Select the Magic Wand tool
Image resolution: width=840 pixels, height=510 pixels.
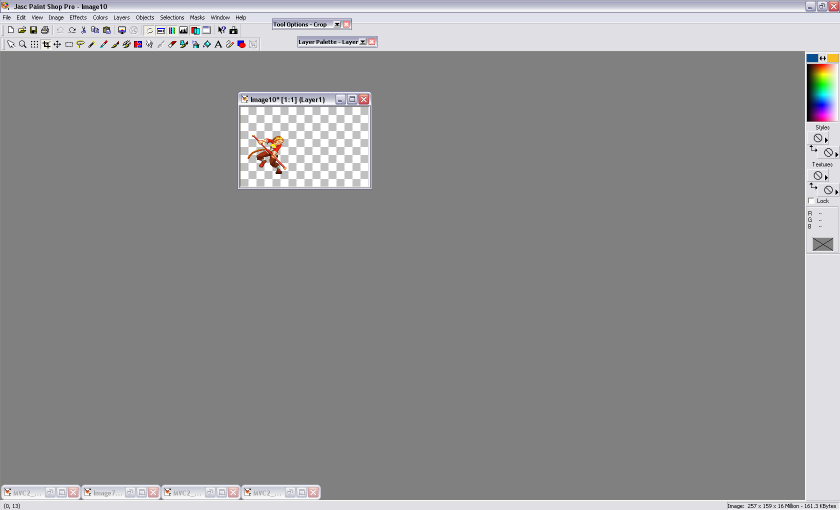pos(92,44)
